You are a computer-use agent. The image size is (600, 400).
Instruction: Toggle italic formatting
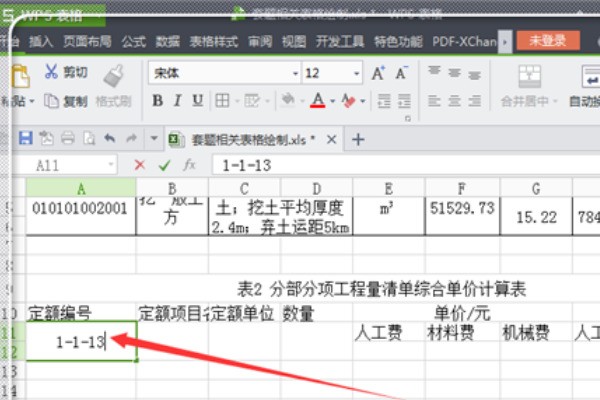point(177,101)
